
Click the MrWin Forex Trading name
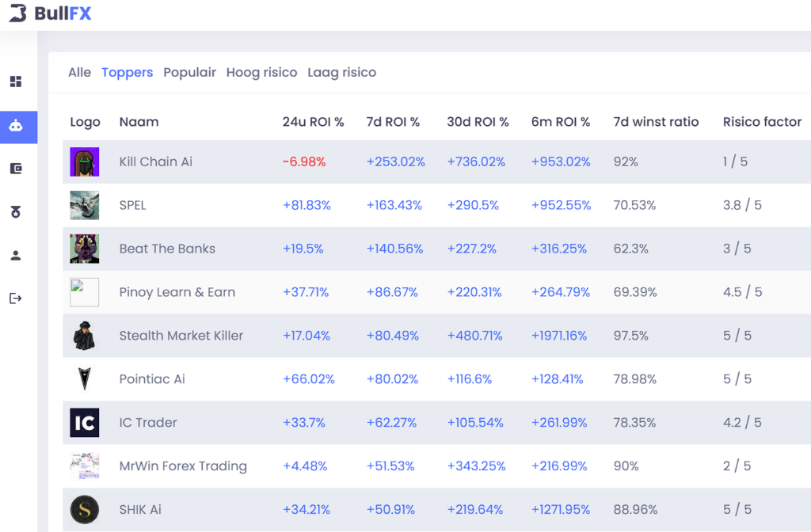183,466
